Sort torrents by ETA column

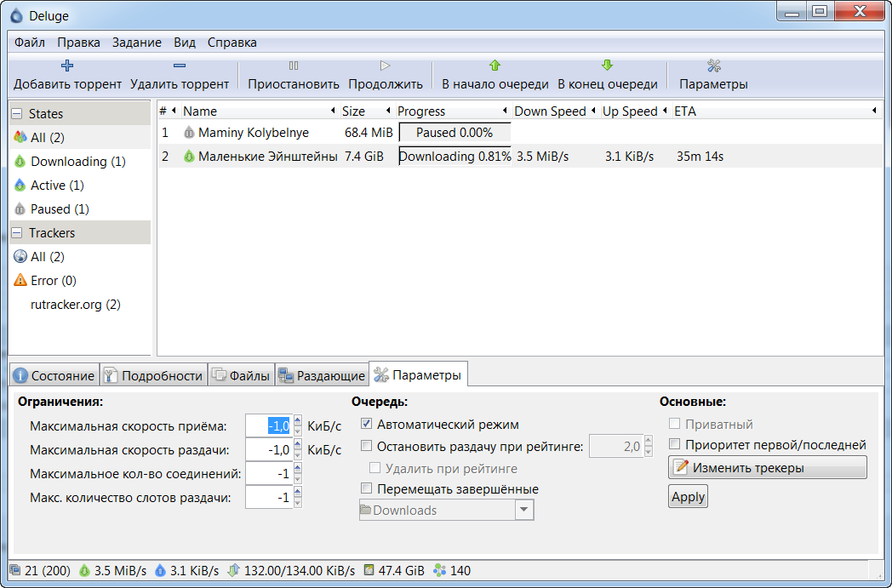click(x=776, y=111)
